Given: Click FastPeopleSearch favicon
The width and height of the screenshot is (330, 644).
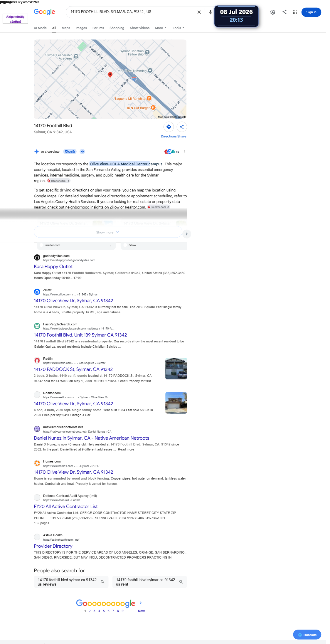Looking at the screenshot, I should pyautogui.click(x=37, y=326).
